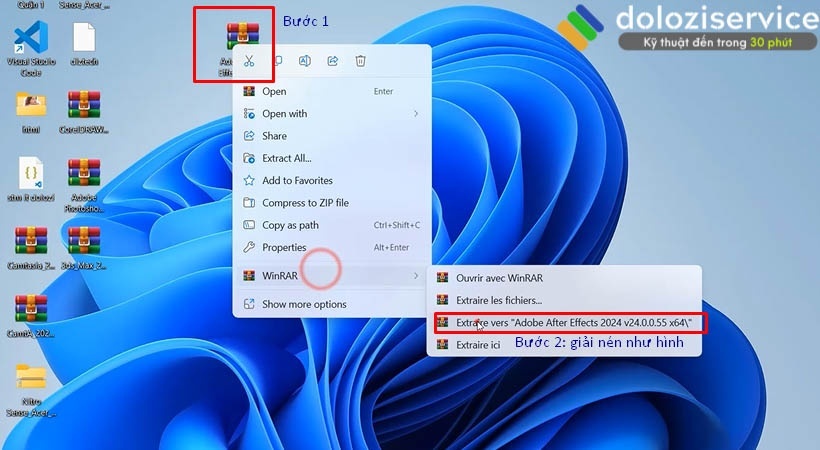Click the Ctrl+Shift+C shortcut text
The height and width of the screenshot is (450, 820).
click(x=396, y=225)
